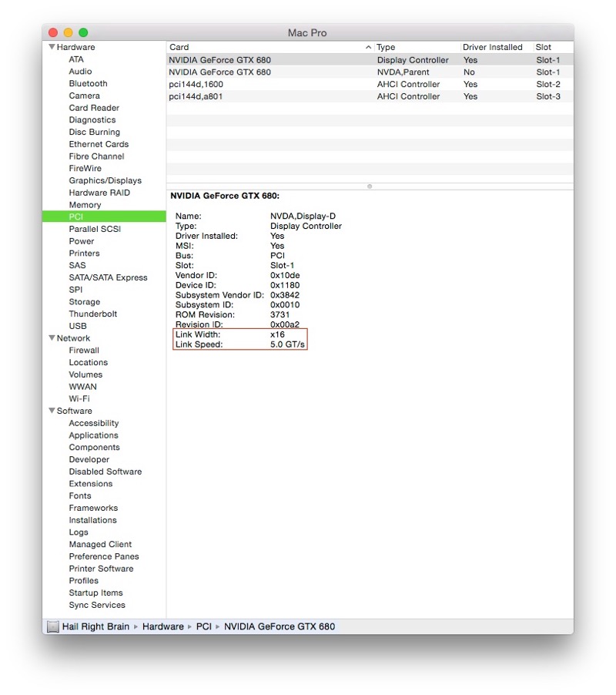
Task: Select the pci144d,a801 card row
Action: 370,96
